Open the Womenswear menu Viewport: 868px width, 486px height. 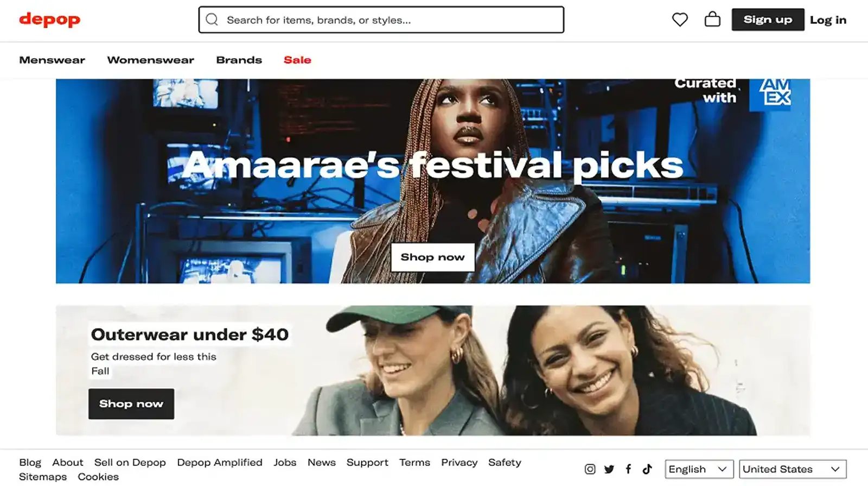click(x=150, y=60)
